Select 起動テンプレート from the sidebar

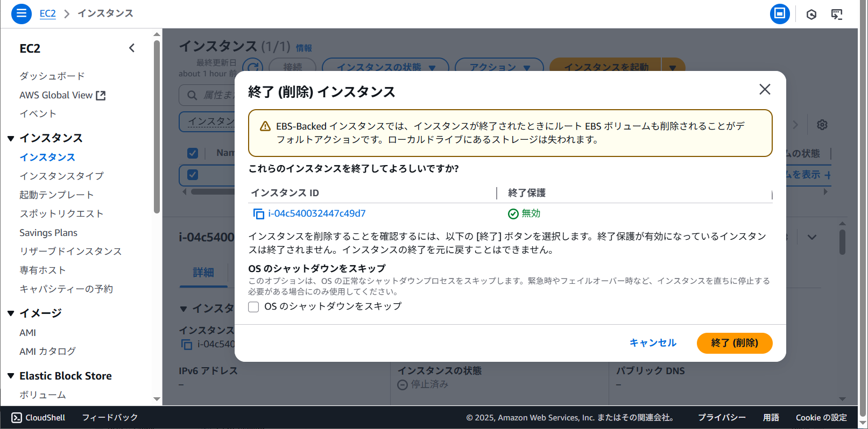point(57,195)
